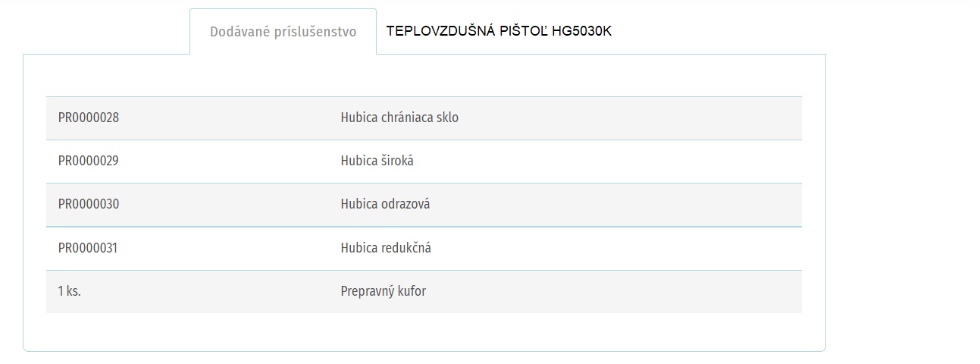Select the 1 ks. quantity cell
980x364 pixels.
click(69, 291)
